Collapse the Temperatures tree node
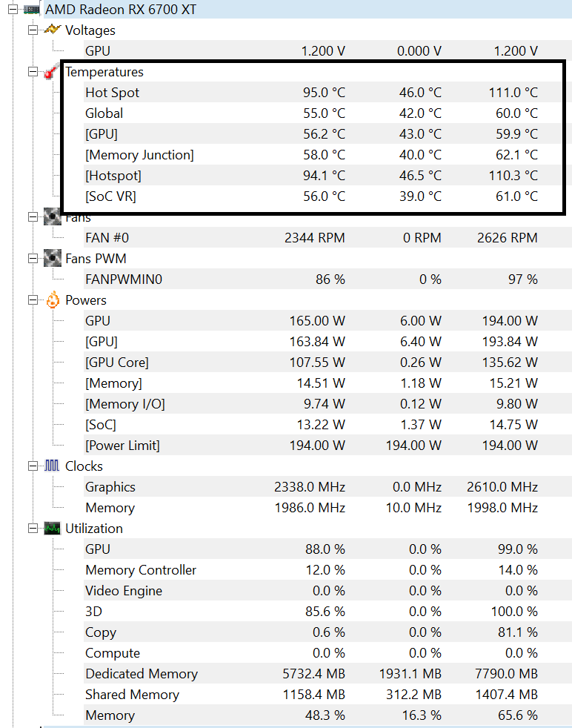 pos(33,72)
